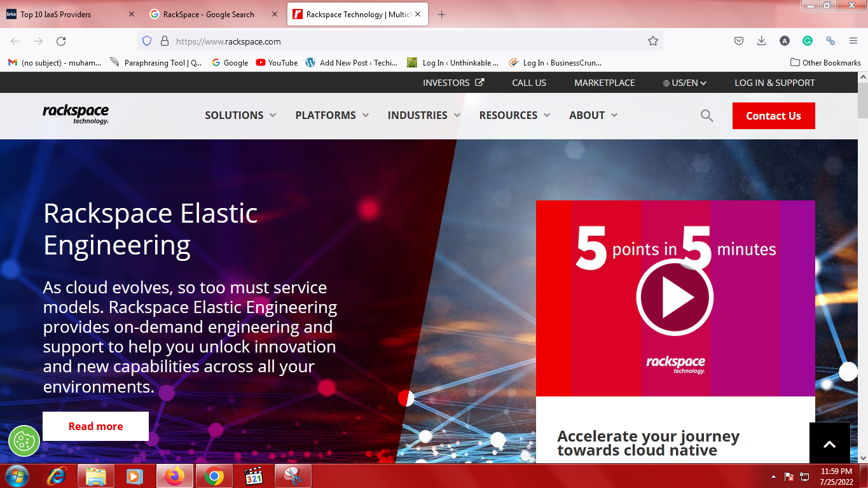Viewport: 868px width, 488px height.
Task: Click the Accelerate your journey headline
Action: 648,443
